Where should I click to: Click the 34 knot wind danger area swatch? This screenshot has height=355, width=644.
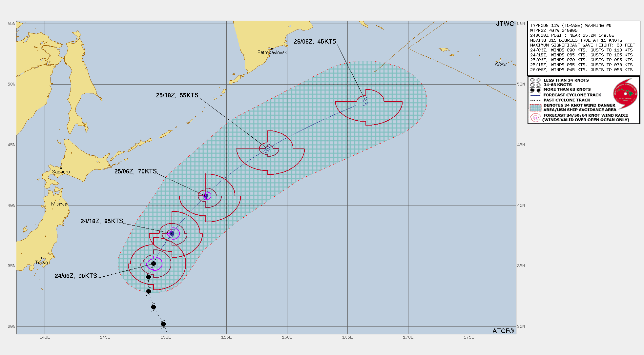[535, 108]
